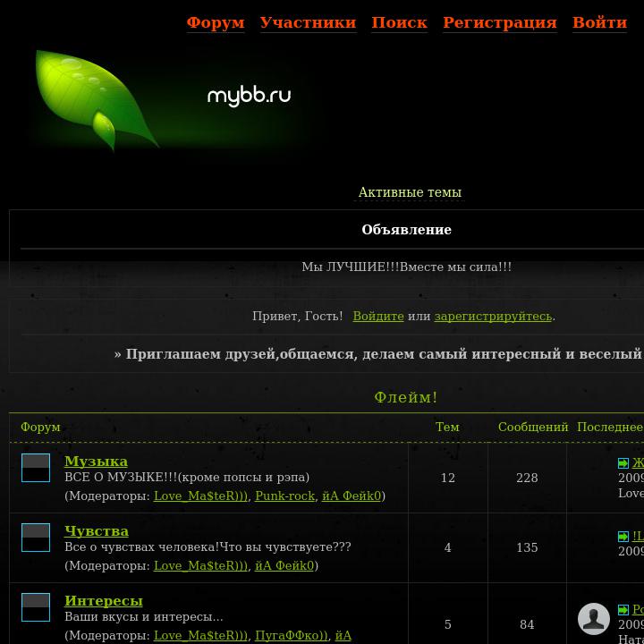Click last-post arrow icon in Интересы row
Screen dimensions: 644x644
click(623, 610)
